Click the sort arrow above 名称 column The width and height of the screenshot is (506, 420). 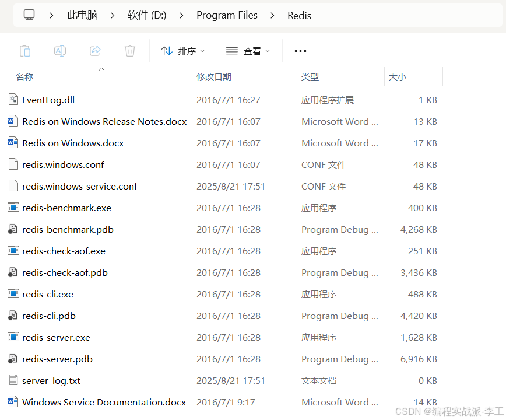[x=101, y=69]
